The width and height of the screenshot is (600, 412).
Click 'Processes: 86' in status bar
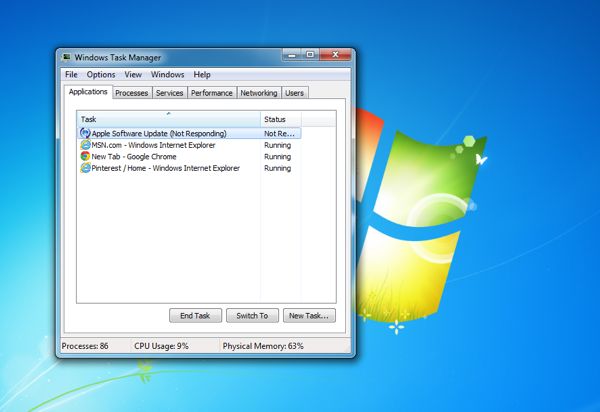point(85,346)
